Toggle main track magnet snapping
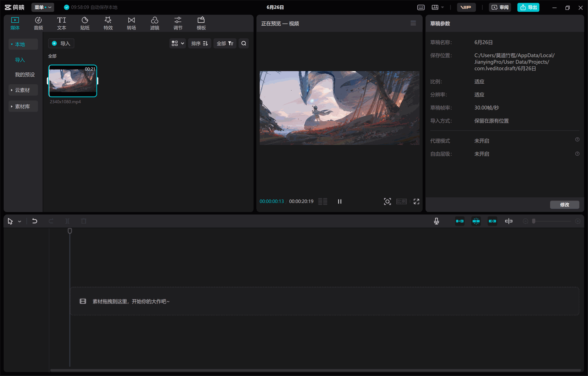This screenshot has width=588, height=376. pyautogui.click(x=460, y=221)
